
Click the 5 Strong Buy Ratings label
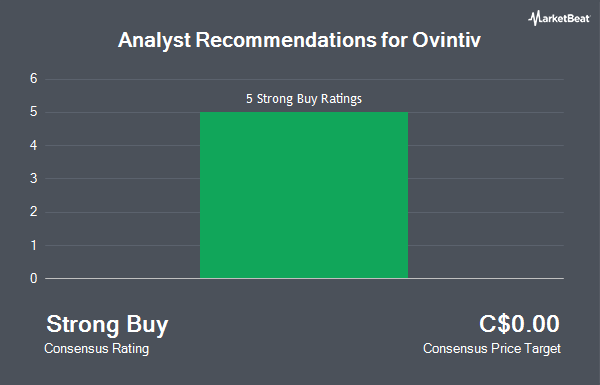[x=304, y=99]
